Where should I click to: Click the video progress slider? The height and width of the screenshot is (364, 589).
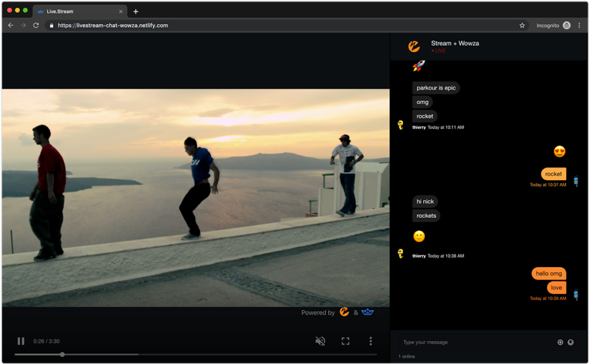[62, 354]
